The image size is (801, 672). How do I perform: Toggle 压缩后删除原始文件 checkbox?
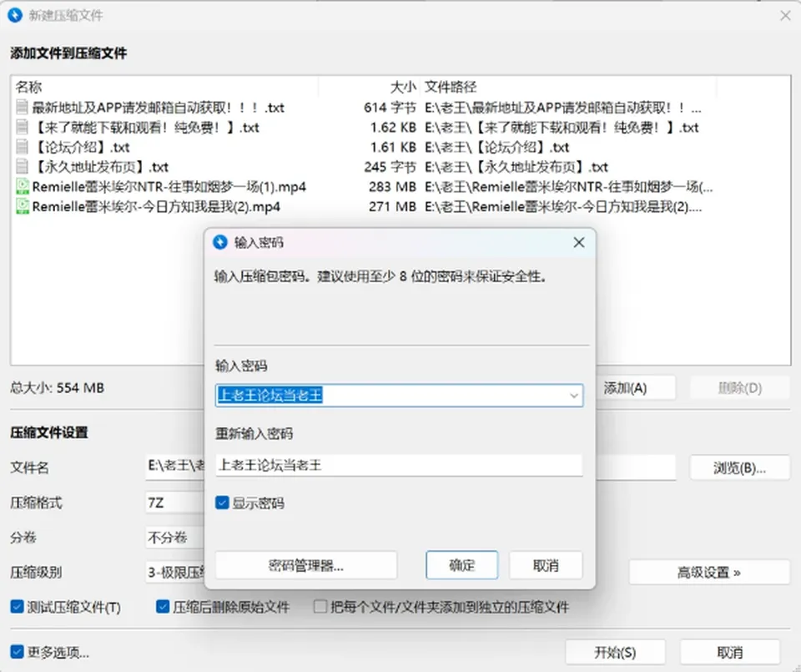point(163,607)
